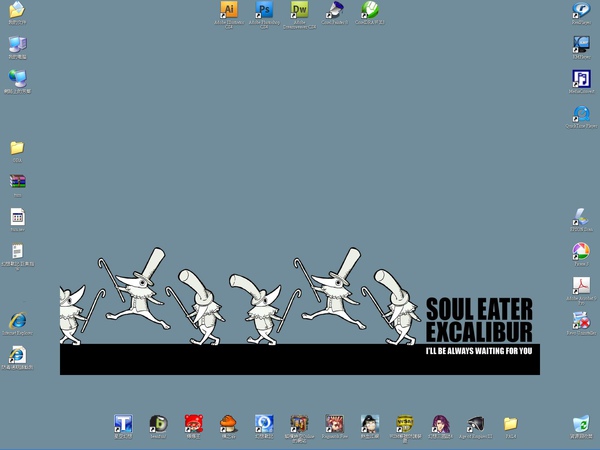Open the Revo Uninstaller shortcut
Viewport: 600px width, 450px height.
click(x=581, y=320)
